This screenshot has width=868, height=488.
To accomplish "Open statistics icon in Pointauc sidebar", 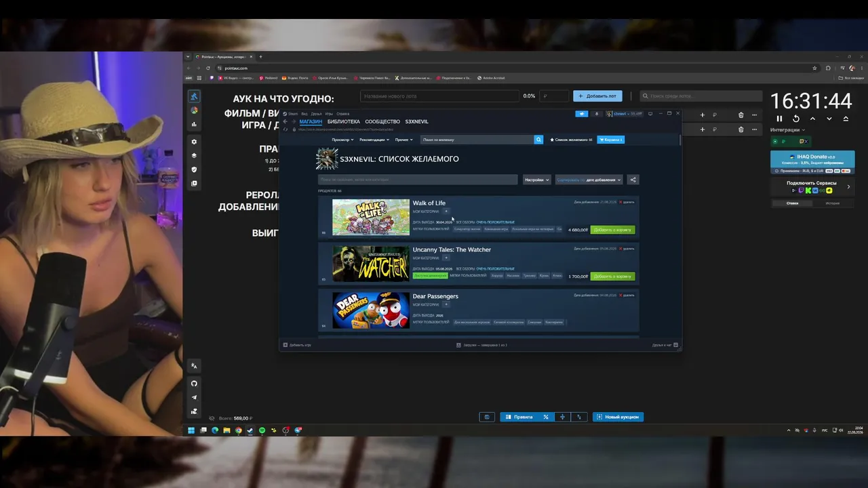I will pyautogui.click(x=194, y=124).
